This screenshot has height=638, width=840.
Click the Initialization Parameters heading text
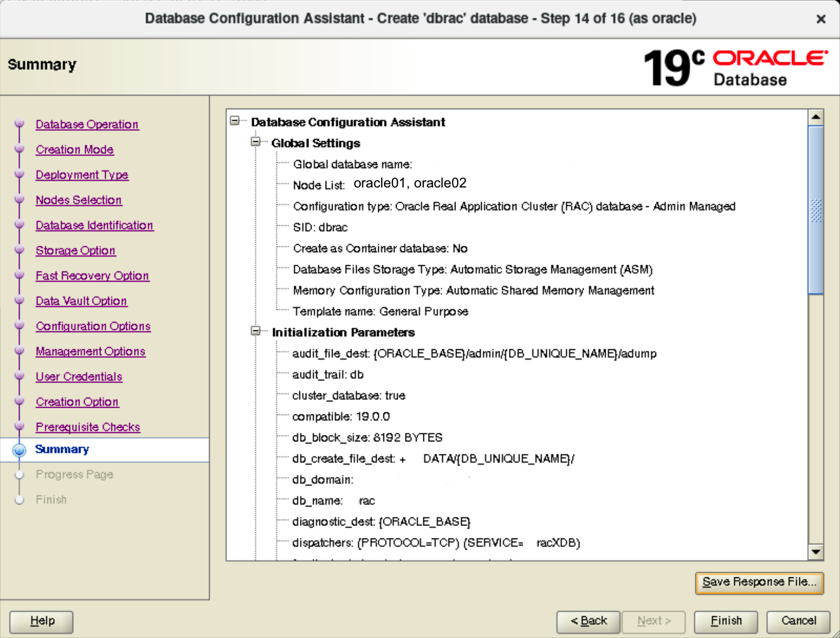[x=343, y=332]
